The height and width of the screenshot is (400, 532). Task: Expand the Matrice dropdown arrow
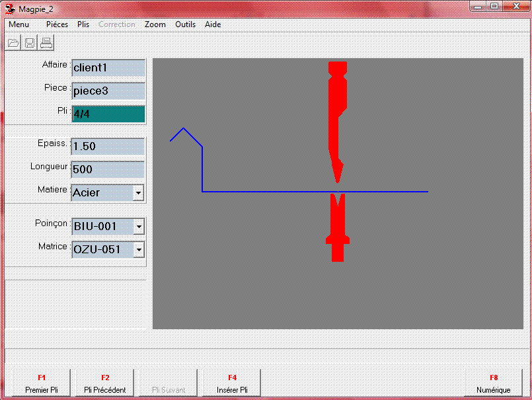tap(139, 250)
